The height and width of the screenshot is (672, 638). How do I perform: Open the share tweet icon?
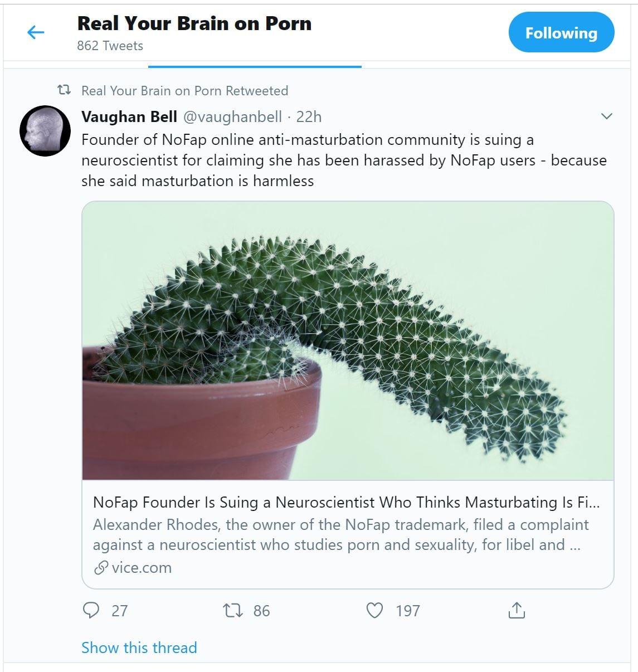[517, 611]
